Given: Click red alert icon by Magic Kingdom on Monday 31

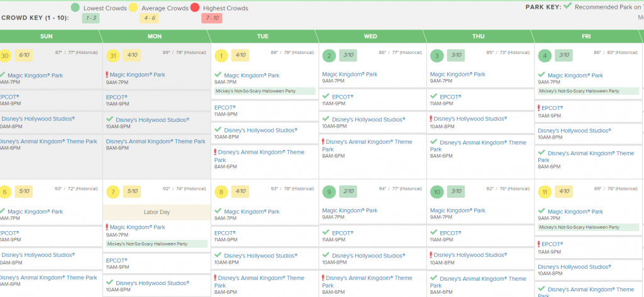Looking at the screenshot, I should coord(107,75).
